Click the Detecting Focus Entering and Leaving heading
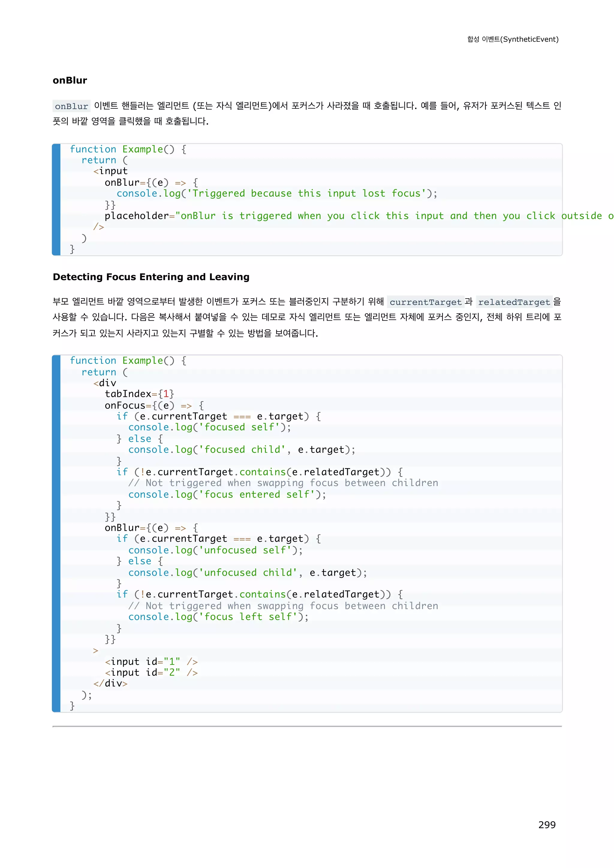This screenshot has width=614, height=868. pos(151,277)
